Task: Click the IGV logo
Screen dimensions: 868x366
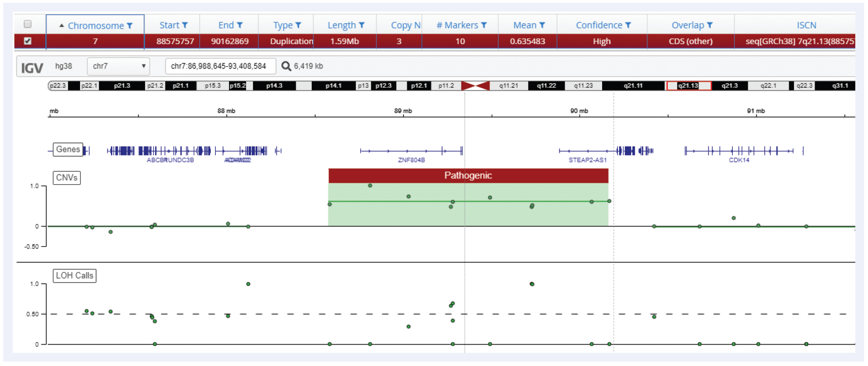Action: pos(32,68)
